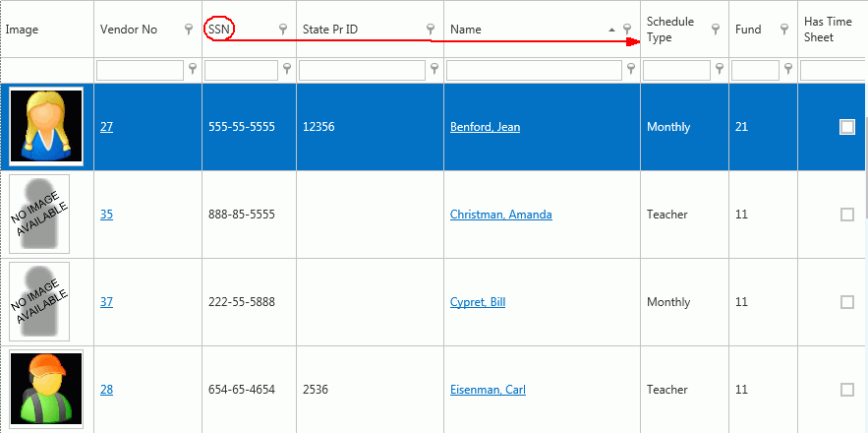
Task: Focus the Vendor No filter field
Action: (x=140, y=71)
